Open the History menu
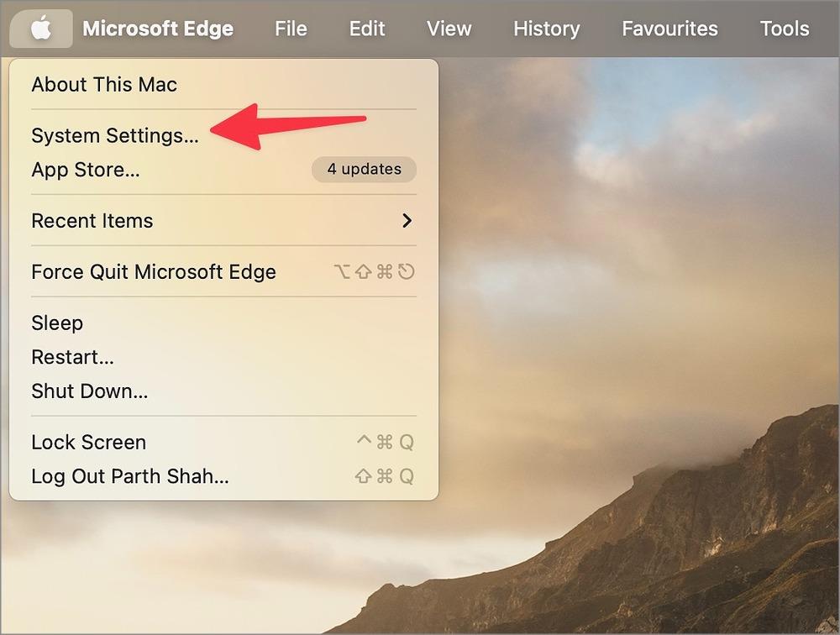 point(547,29)
